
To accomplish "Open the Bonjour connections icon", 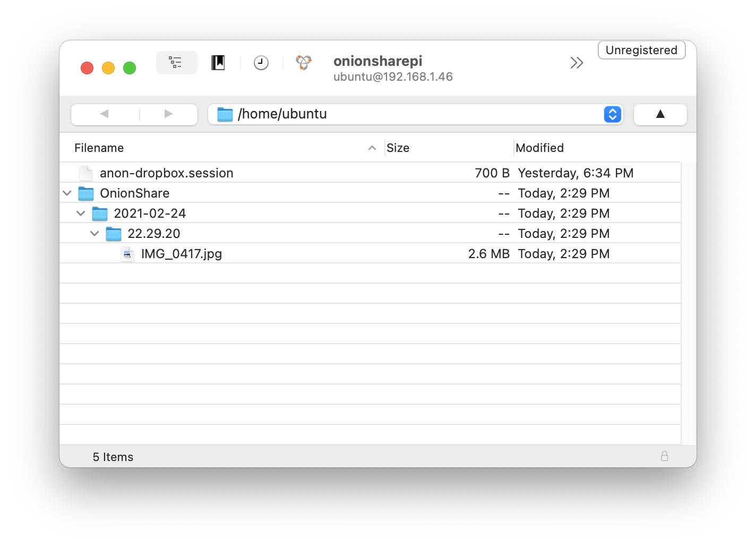I will pos(304,63).
